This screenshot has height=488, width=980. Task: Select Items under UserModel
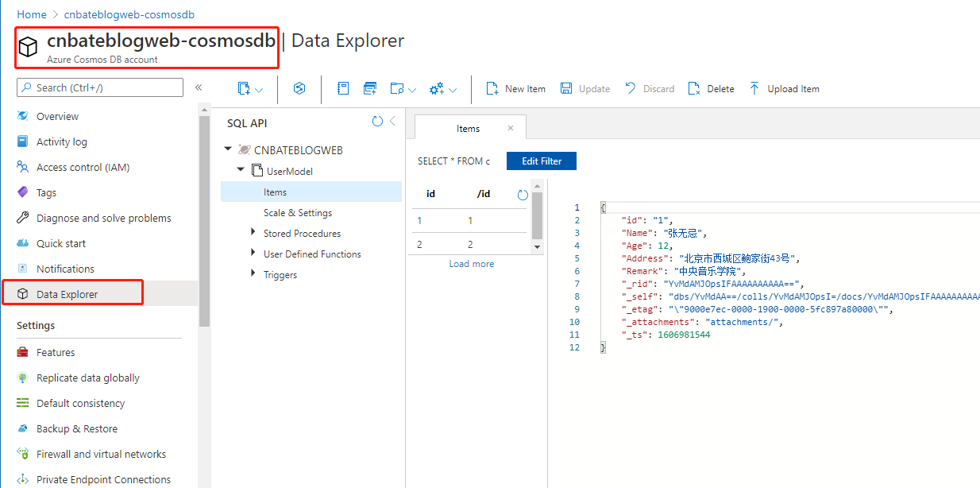[x=311, y=192]
